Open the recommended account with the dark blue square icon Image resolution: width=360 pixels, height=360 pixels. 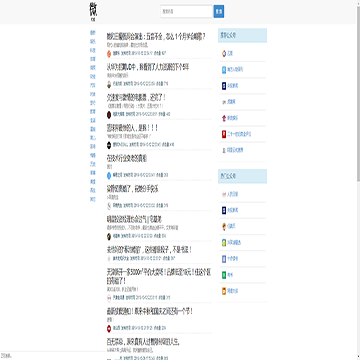230,86
